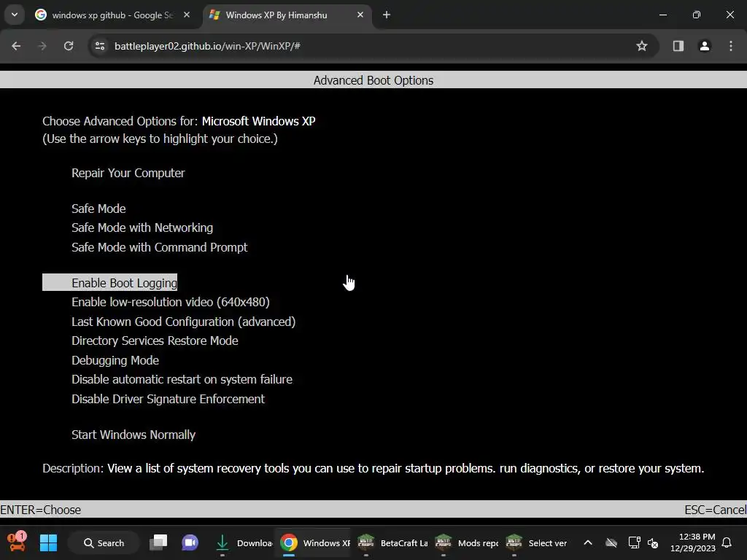Minimize the Chrome window

pyautogui.click(x=662, y=15)
